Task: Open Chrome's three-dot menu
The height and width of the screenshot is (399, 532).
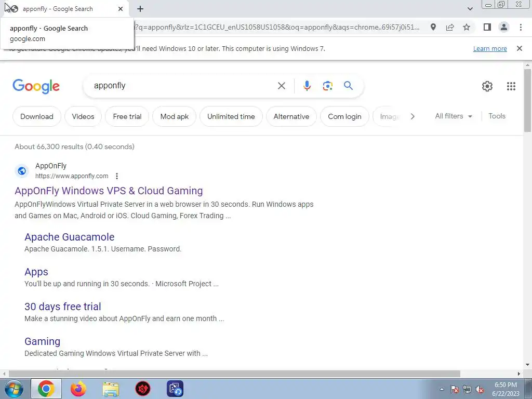Action: click(x=521, y=27)
